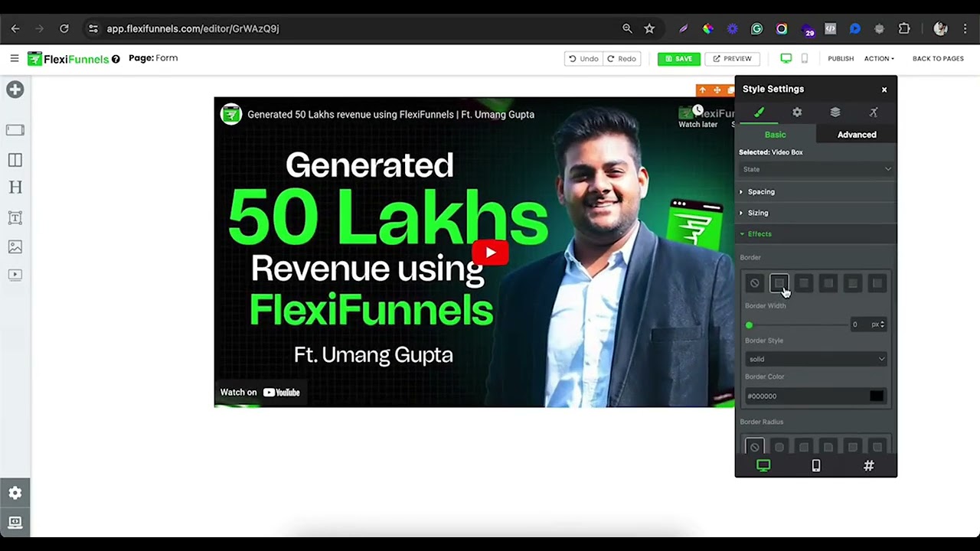Switch to the Basic tab

[776, 135]
